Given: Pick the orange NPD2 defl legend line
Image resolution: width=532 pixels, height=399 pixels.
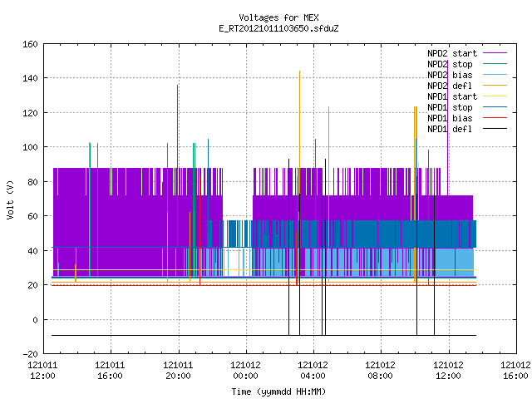Looking at the screenshot, I should click(495, 86).
